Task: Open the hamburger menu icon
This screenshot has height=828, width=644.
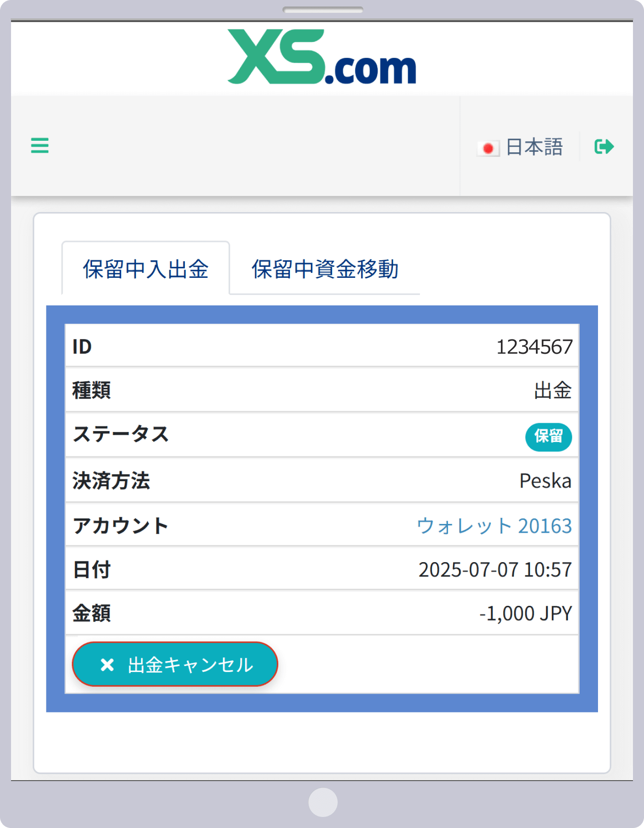Action: [40, 146]
